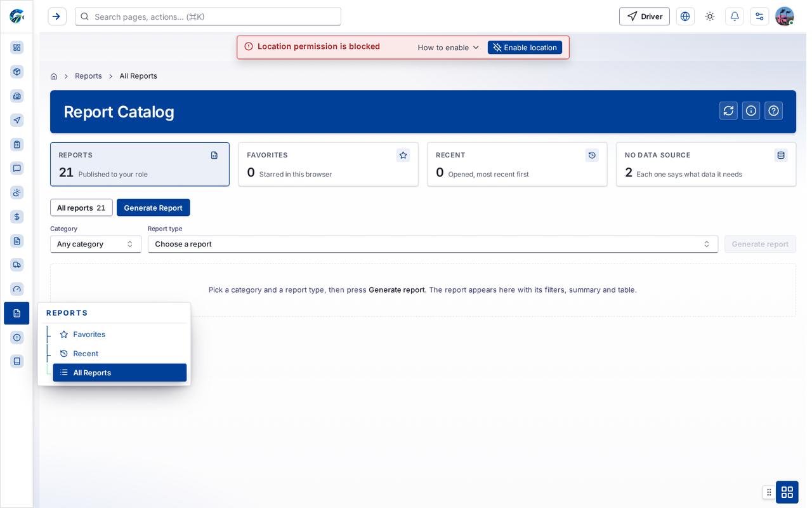Screen dimensions: 812x508
Task: Open the chat message sidebar icon
Action: [17, 168]
